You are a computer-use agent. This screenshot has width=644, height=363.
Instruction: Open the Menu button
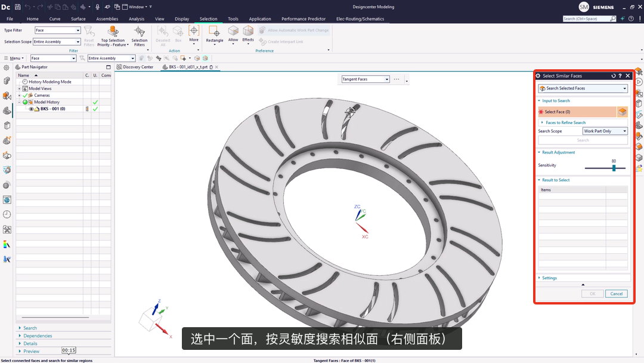coord(14,59)
